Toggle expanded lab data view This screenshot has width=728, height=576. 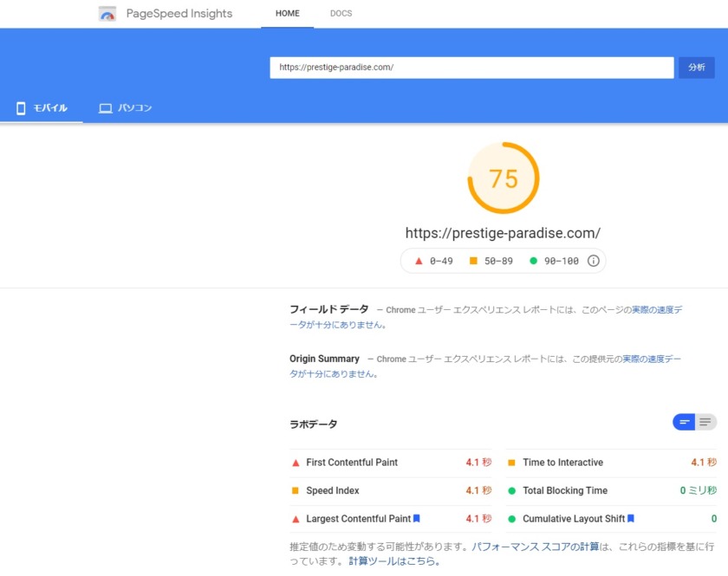point(705,422)
